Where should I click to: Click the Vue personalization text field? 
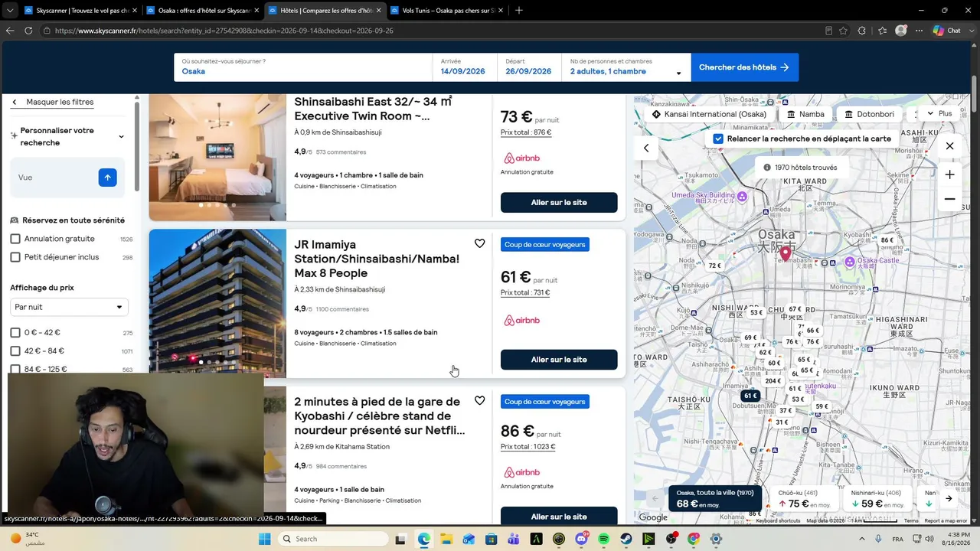pos(55,177)
